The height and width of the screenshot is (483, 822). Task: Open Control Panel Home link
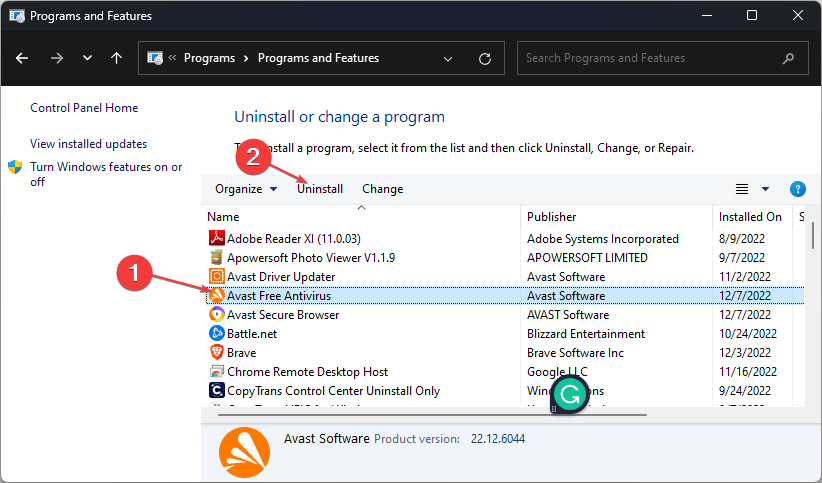pyautogui.click(x=84, y=108)
